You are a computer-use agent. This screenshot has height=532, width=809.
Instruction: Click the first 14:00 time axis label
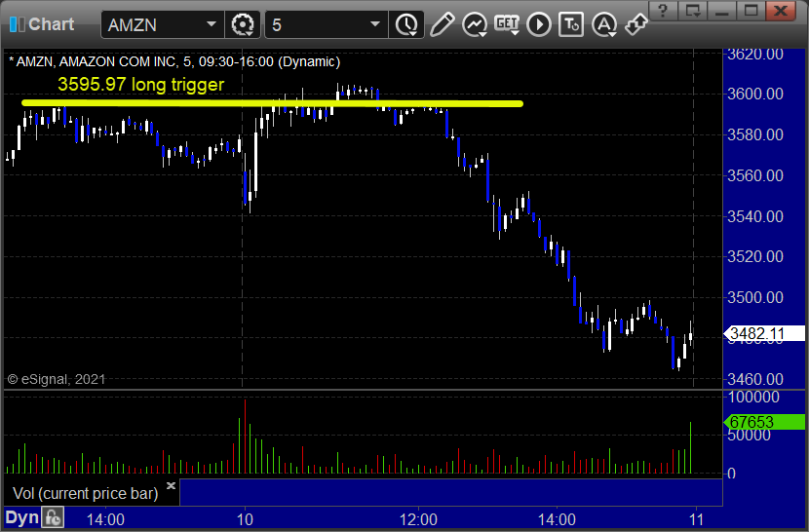pyautogui.click(x=105, y=519)
